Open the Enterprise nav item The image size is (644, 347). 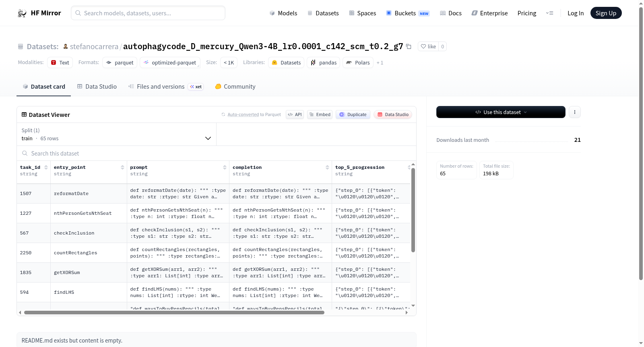point(489,13)
